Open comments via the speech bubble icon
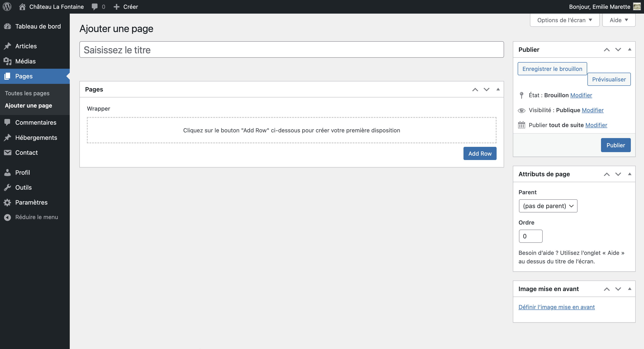Screen dimensions: 644x349 [x=95, y=7]
